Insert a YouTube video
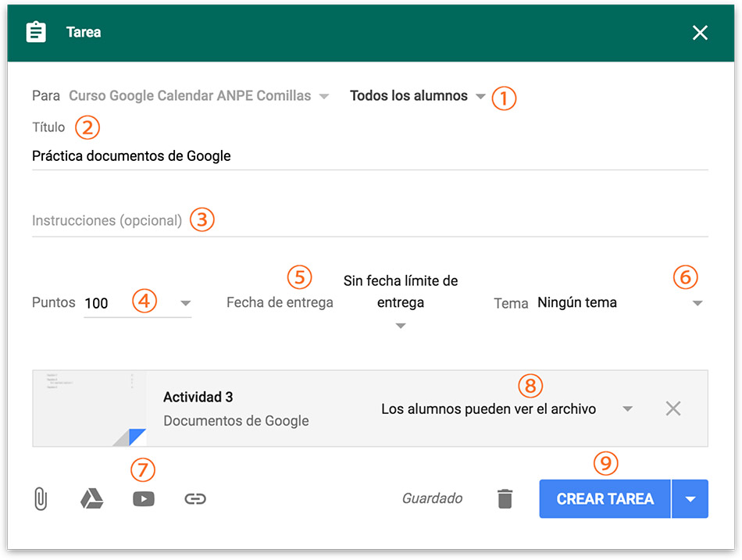The height and width of the screenshot is (560, 742). pyautogui.click(x=144, y=499)
